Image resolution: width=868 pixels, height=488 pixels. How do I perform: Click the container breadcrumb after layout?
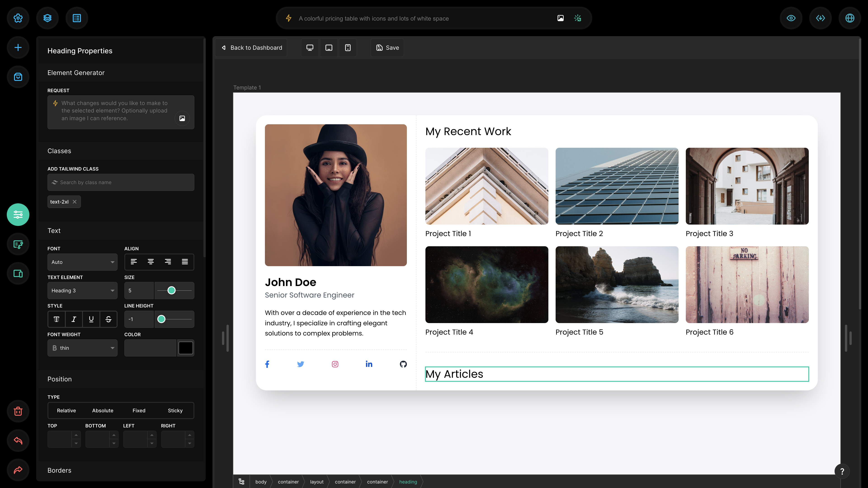[345, 482]
